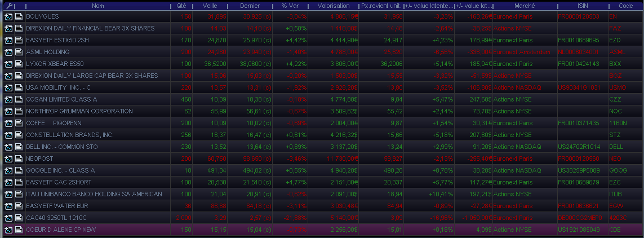644x238 pixels.
Task: Open chart icon for CAC40 3250TL 1210C
Action: click(8, 218)
